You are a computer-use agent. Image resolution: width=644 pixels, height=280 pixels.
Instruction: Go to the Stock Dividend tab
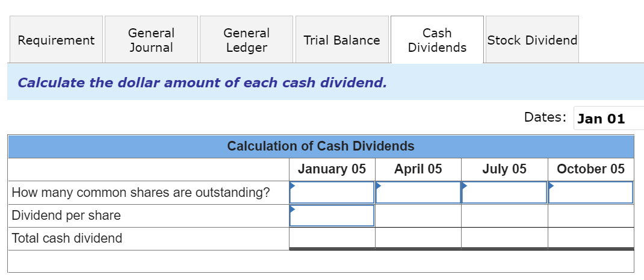pos(532,40)
